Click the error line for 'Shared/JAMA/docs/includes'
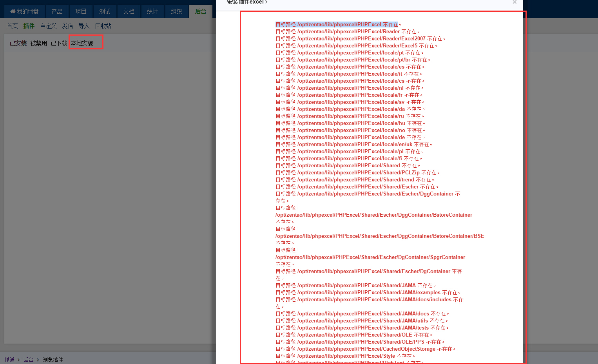Screen dimensions: 598x364 369,303
